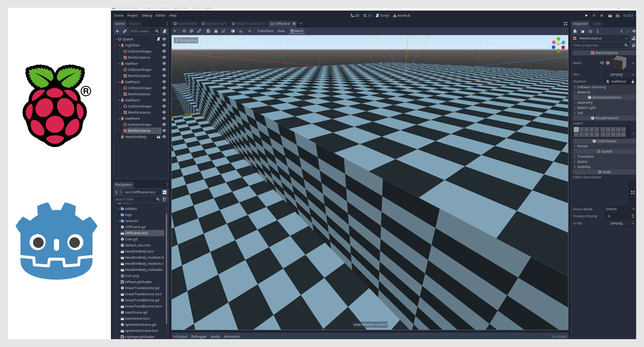Choose the Scale mode tool
Image resolution: width=644 pixels, height=347 pixels.
pyautogui.click(x=199, y=31)
